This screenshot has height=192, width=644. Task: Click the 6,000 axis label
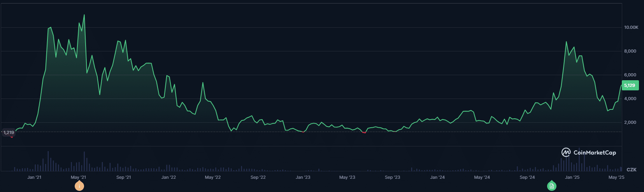click(x=630, y=75)
